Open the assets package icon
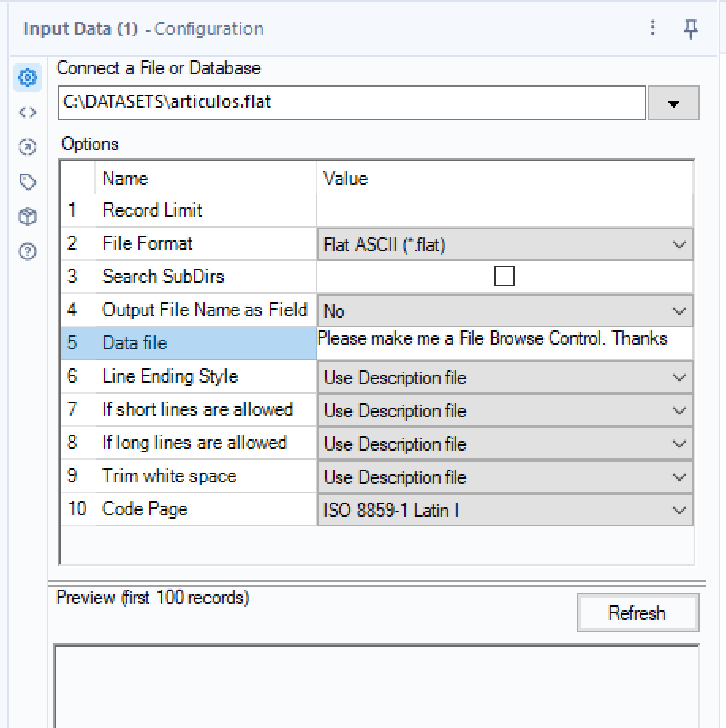Screen dimensions: 726x728 pos(28,216)
